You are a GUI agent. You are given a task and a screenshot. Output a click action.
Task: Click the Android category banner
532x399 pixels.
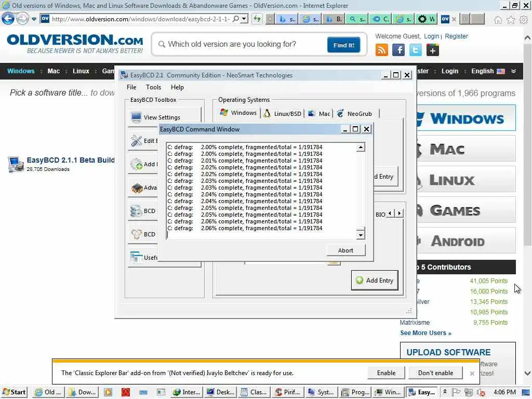465,241
